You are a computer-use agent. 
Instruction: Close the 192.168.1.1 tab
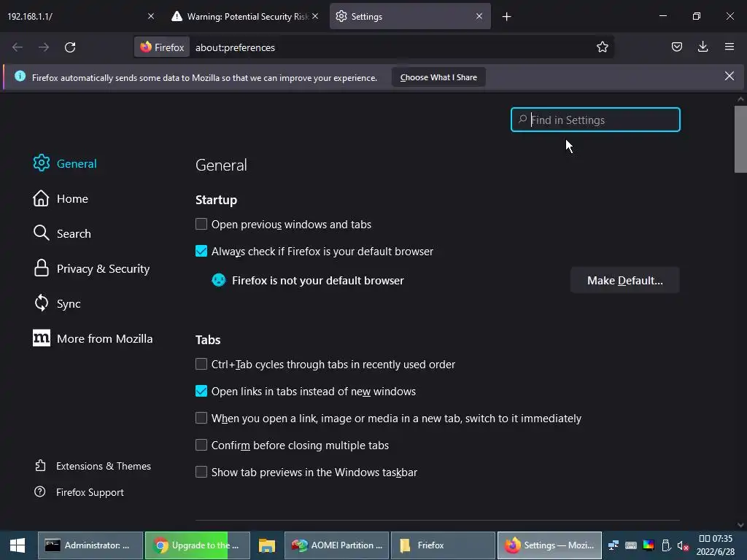pos(150,16)
